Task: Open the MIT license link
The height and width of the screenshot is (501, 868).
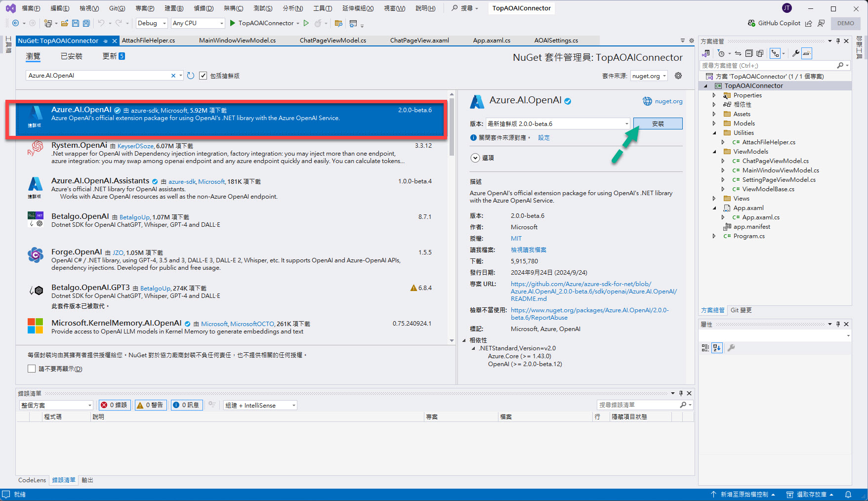Action: pyautogui.click(x=516, y=239)
